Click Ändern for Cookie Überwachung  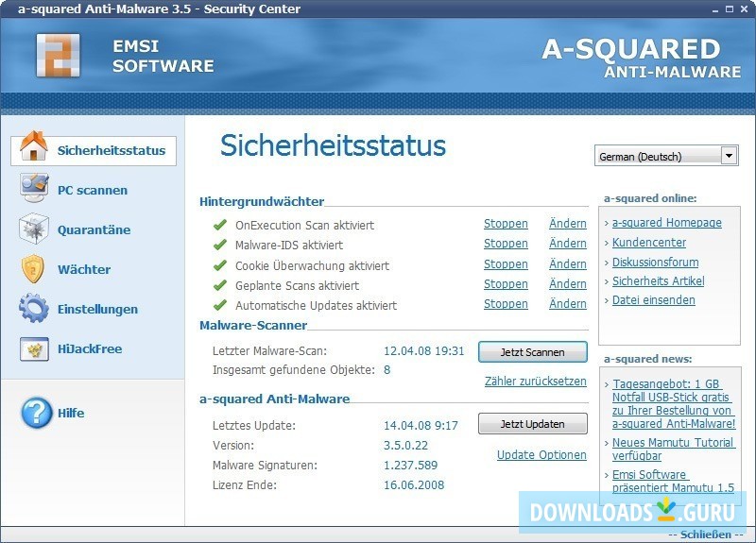(568, 263)
